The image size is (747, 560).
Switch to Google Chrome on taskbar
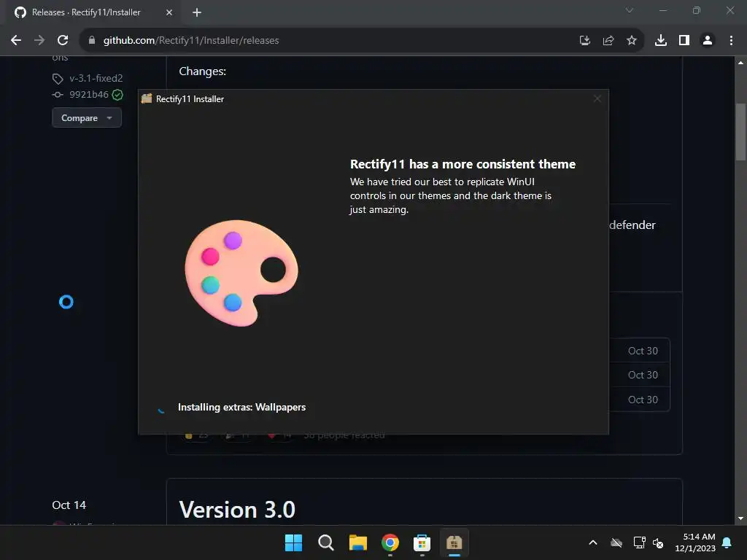tap(390, 542)
